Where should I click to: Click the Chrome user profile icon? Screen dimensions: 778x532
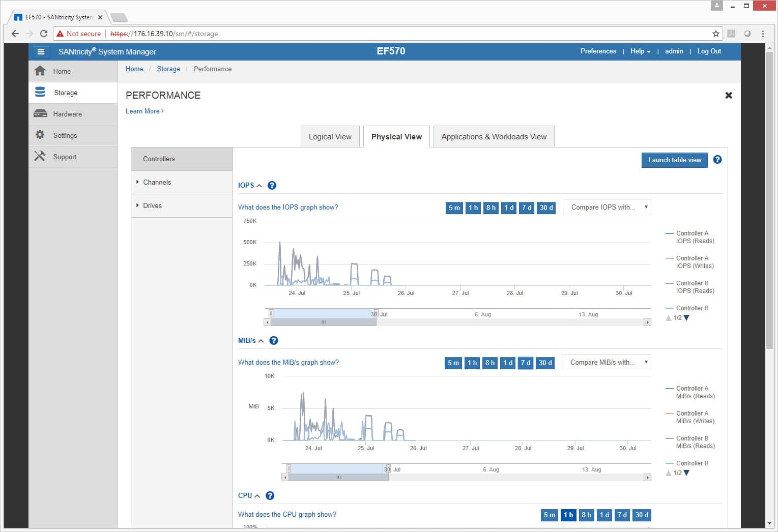coord(716,6)
